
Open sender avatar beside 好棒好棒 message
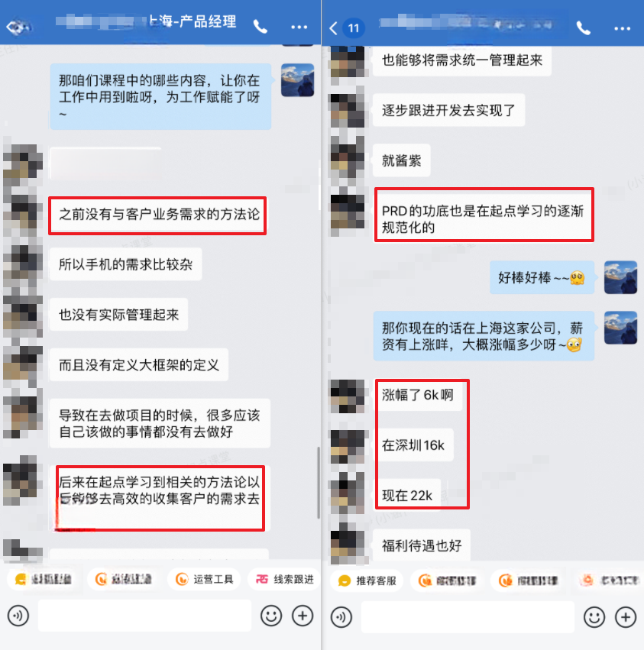620,277
